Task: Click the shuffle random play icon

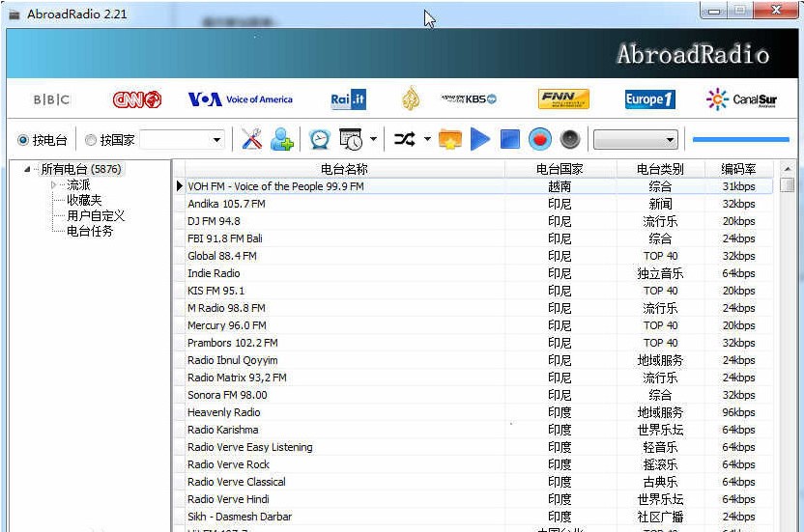Action: tap(405, 139)
